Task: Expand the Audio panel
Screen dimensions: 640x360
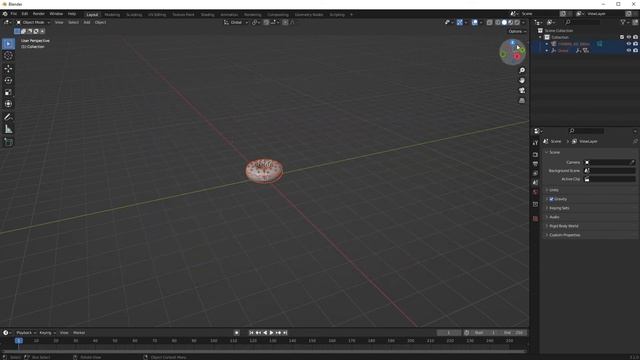Action: pyautogui.click(x=554, y=217)
